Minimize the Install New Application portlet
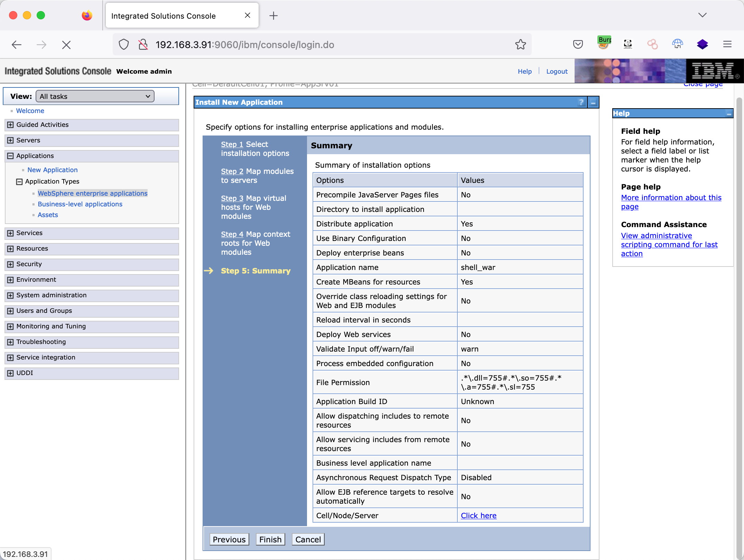744x560 pixels. (x=593, y=102)
